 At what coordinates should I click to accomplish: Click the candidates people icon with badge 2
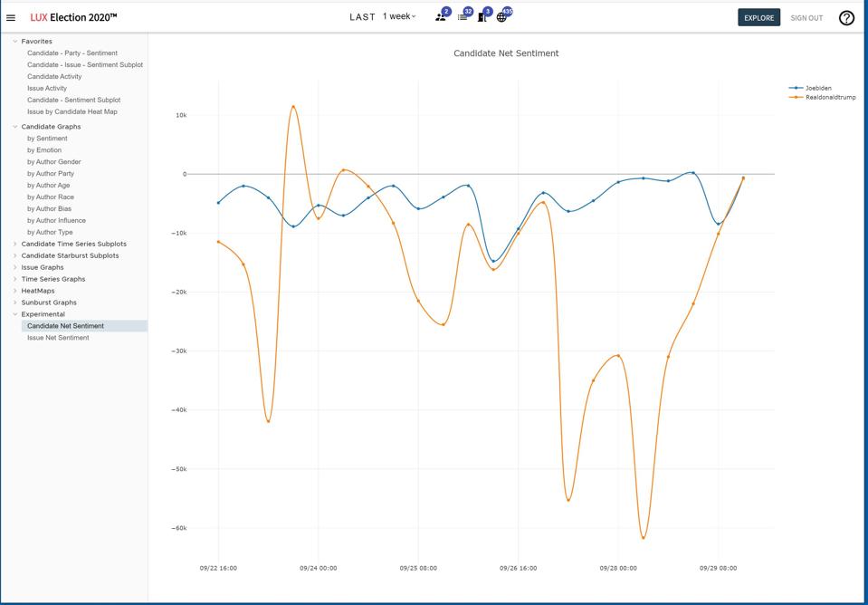pos(441,17)
